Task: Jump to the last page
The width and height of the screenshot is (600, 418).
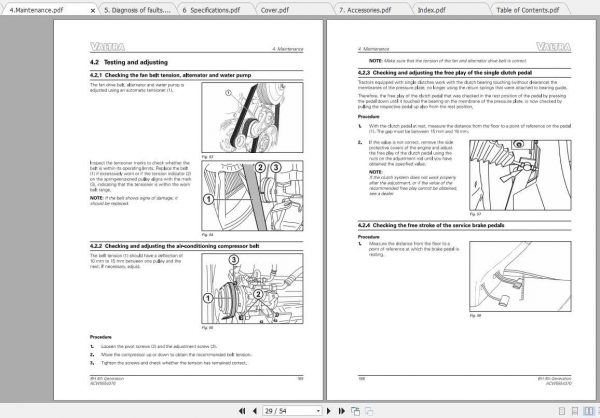Action: coord(342,411)
